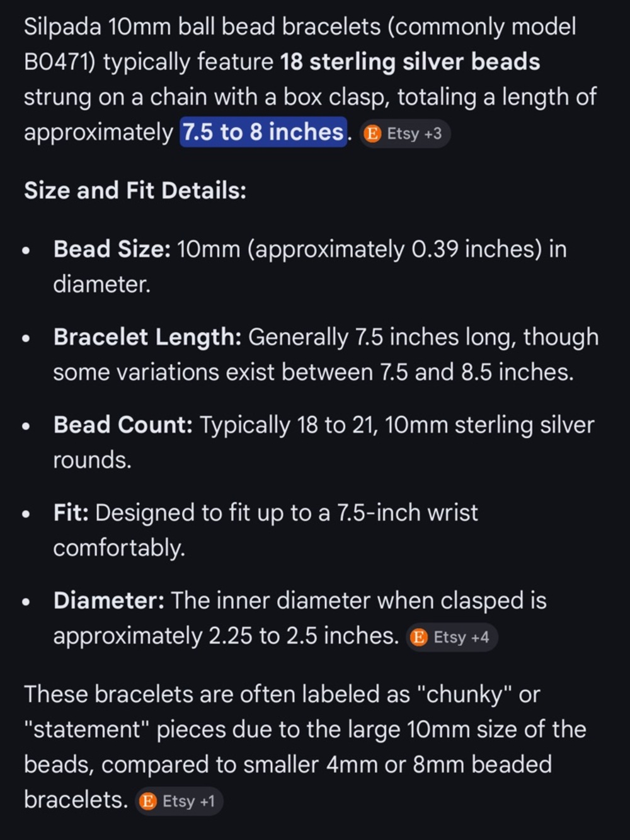Screen dimensions: 630x840
Task: Open the Etsy +4 source chip
Action: pos(452,637)
